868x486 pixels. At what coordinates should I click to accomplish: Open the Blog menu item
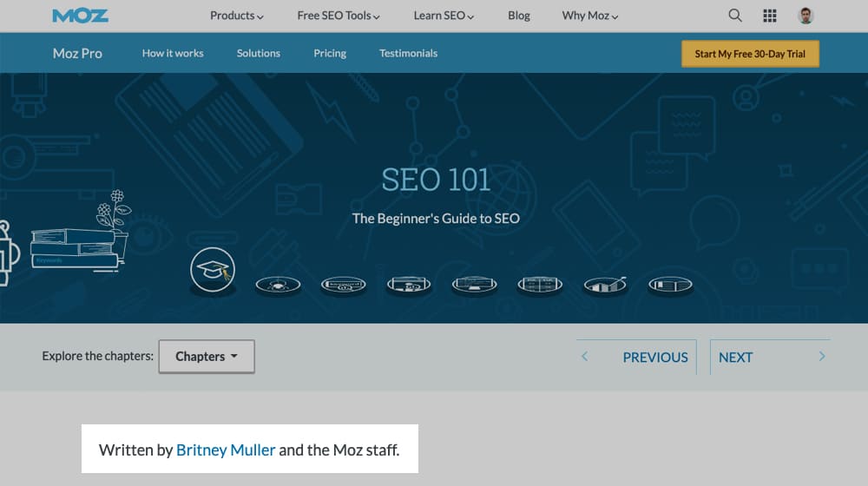click(x=519, y=16)
